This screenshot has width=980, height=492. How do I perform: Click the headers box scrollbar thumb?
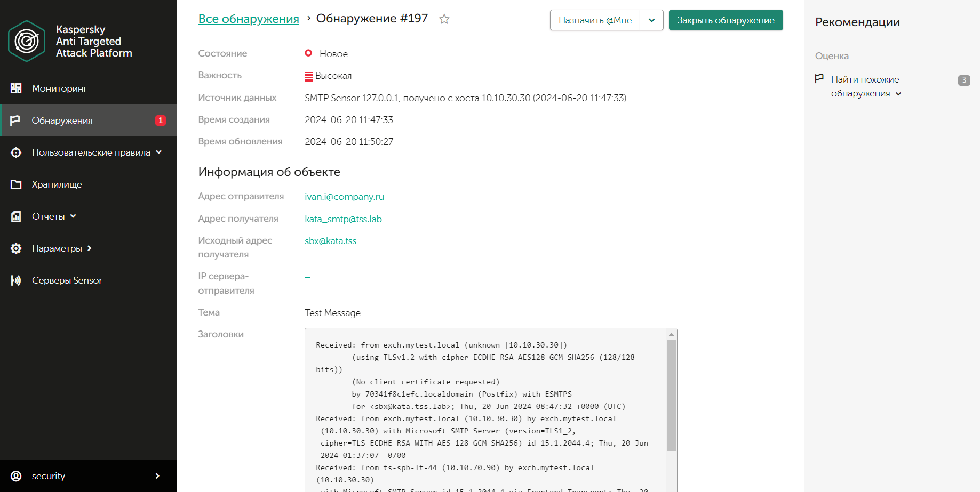(x=671, y=395)
